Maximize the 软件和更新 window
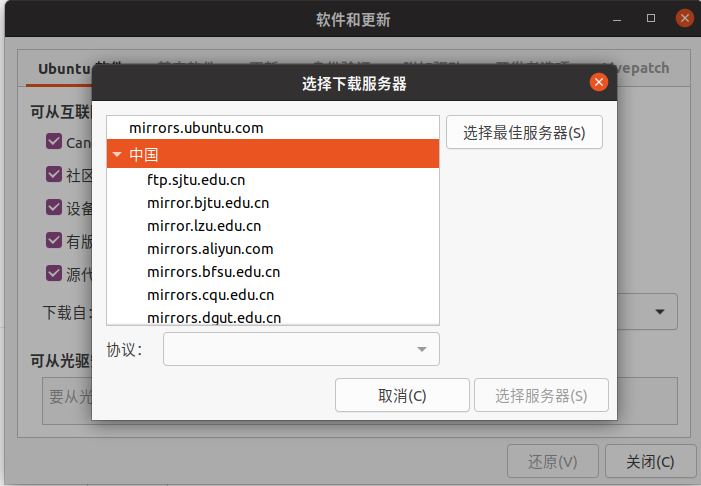701x486 pixels. [x=651, y=18]
